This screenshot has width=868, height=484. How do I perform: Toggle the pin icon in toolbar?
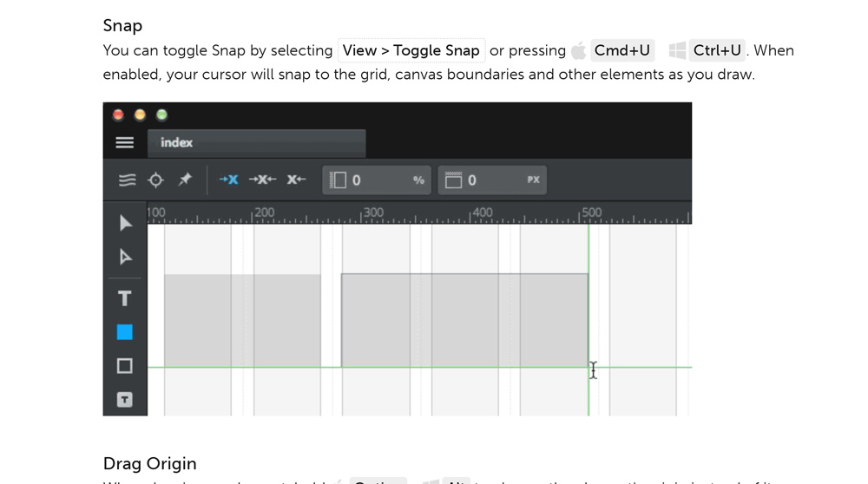coord(185,180)
